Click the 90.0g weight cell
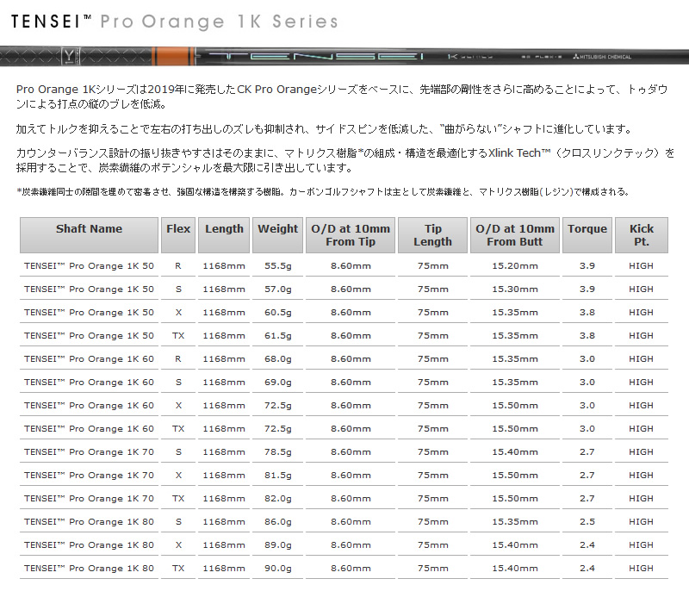Screen dimensions: 689x616 point(277,569)
